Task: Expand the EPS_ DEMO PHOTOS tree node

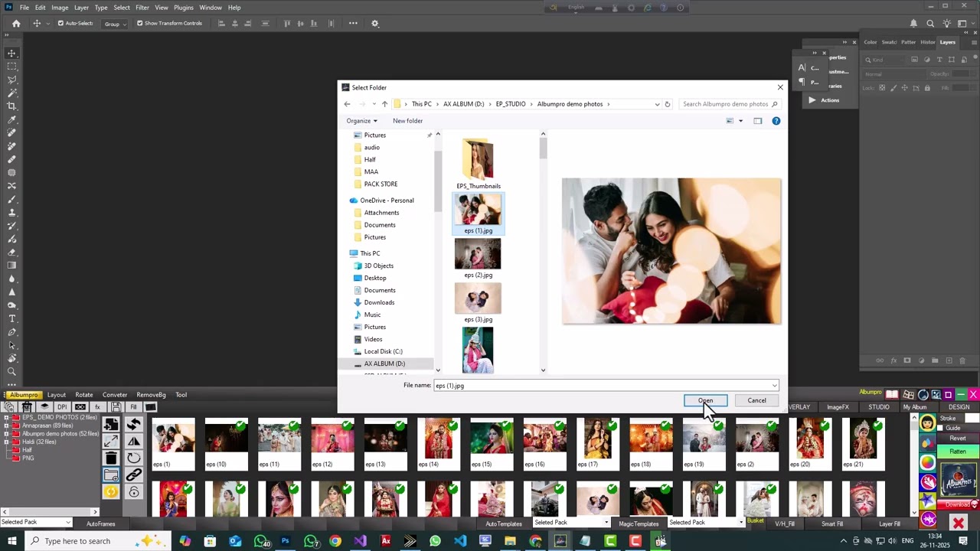Action: click(6, 417)
